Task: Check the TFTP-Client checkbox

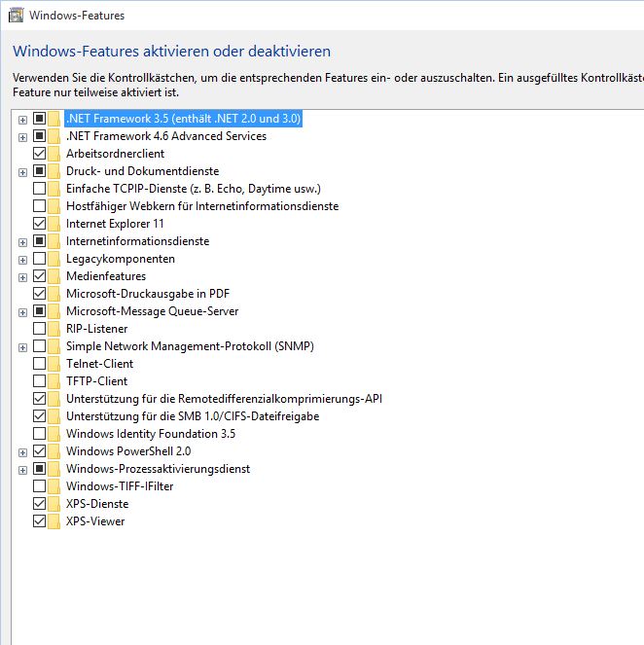Action: (x=40, y=381)
